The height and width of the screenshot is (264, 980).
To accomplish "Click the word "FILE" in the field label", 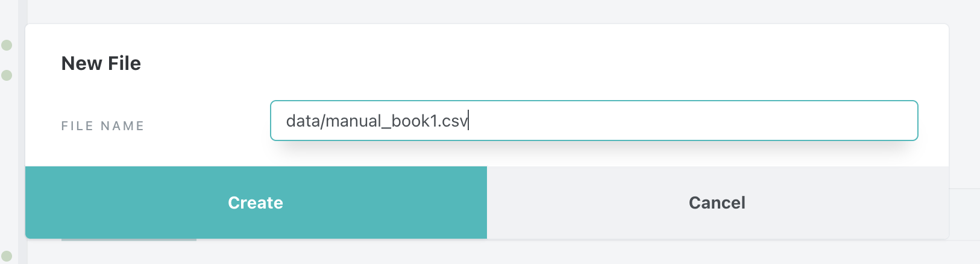I will pyautogui.click(x=77, y=126).
